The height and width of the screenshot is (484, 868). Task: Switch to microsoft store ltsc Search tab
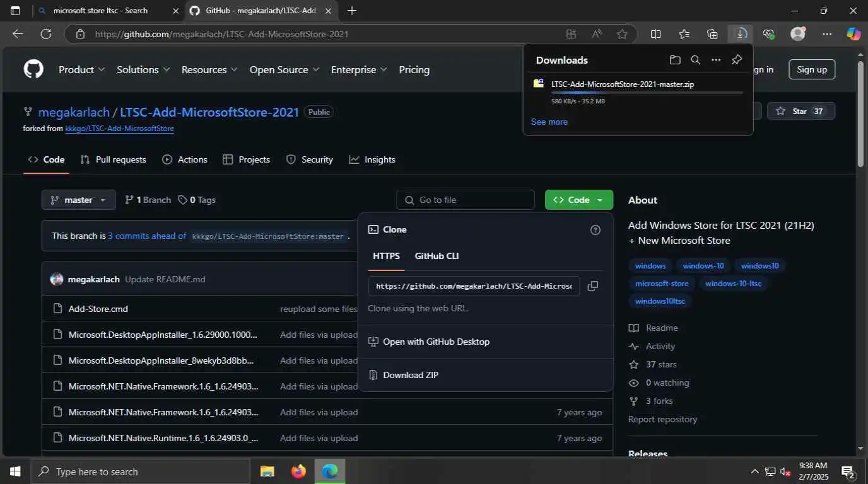[100, 11]
